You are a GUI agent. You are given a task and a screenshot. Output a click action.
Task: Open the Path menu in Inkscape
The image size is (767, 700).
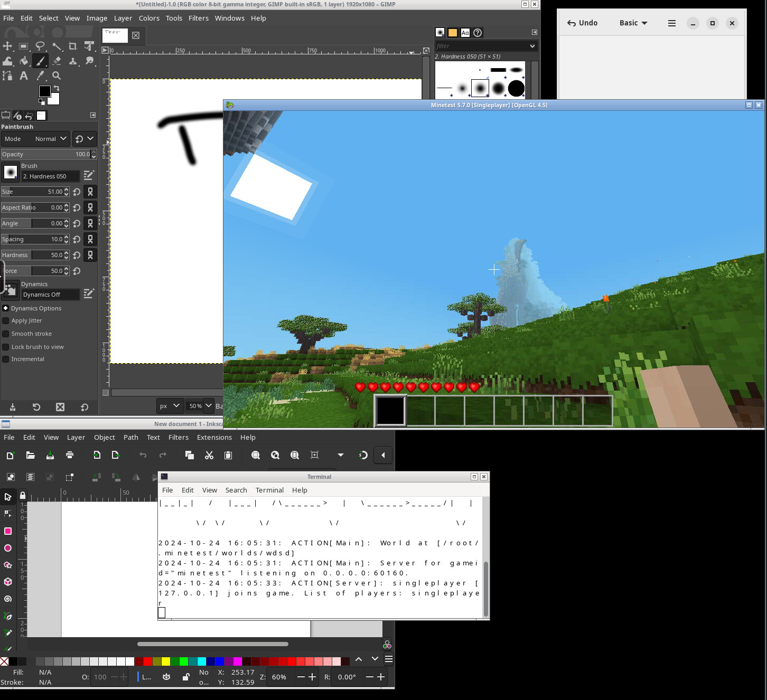click(x=131, y=437)
